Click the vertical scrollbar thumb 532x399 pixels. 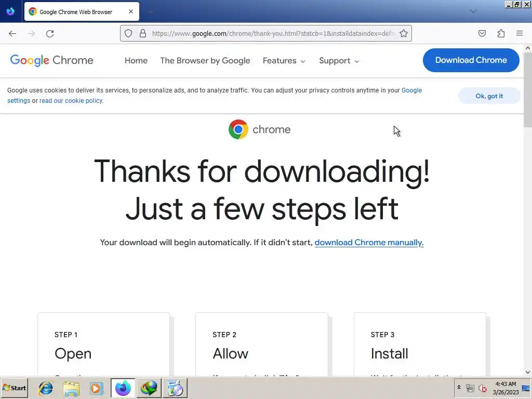click(528, 90)
